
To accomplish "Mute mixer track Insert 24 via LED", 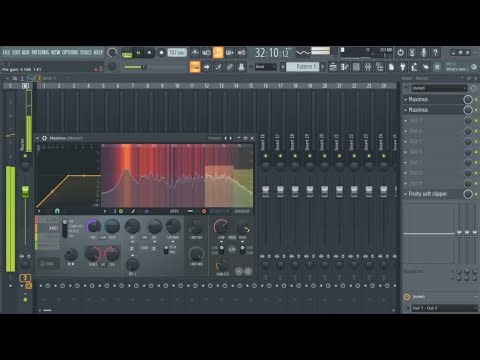I will tap(384, 156).
